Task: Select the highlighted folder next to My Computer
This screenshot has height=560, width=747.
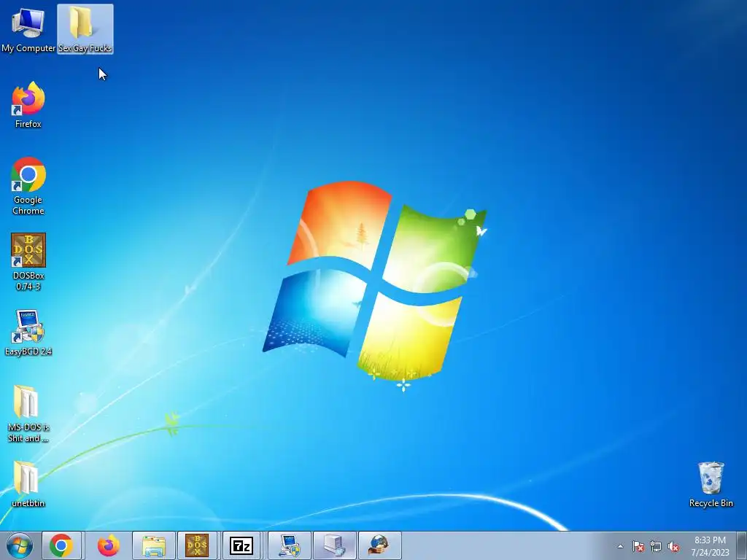Action: pos(85,29)
